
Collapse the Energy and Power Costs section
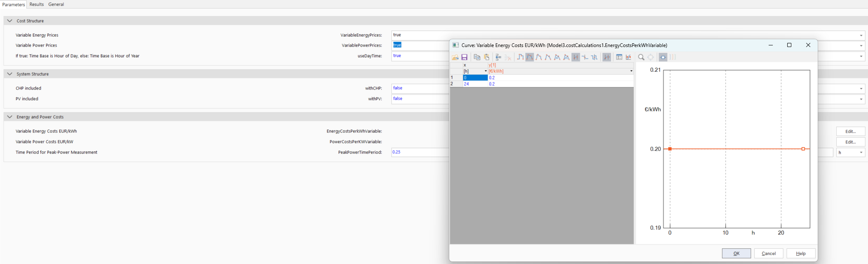(x=9, y=117)
